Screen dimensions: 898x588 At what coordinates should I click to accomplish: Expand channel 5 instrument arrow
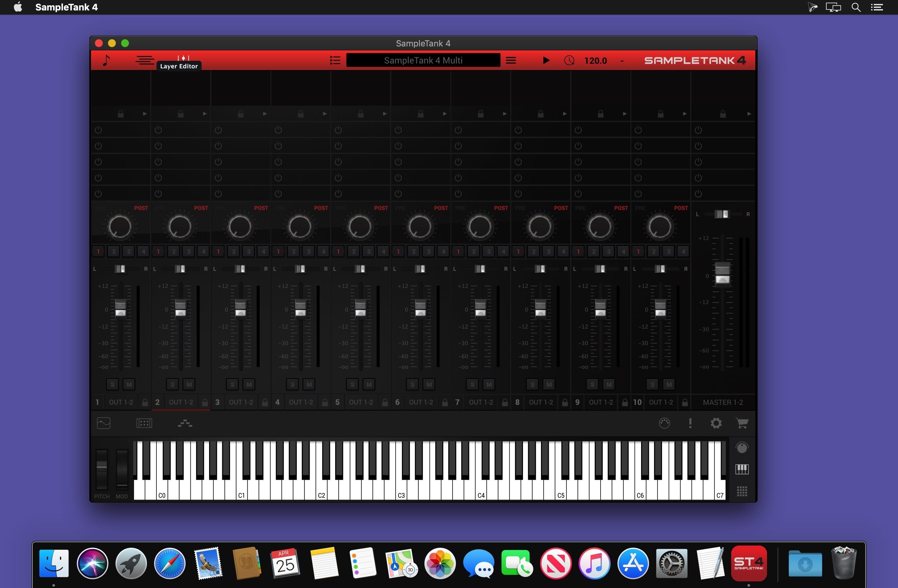385,113
